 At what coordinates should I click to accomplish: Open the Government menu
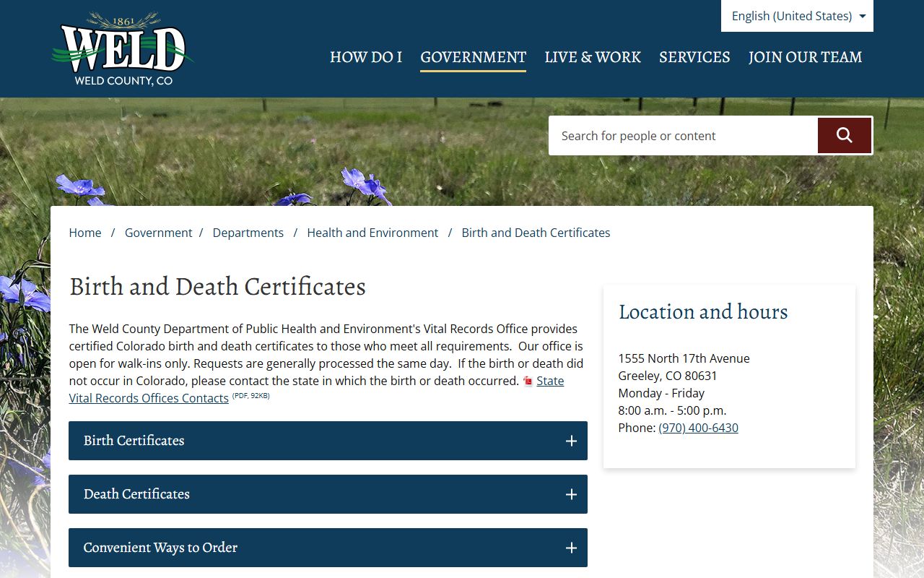point(473,57)
